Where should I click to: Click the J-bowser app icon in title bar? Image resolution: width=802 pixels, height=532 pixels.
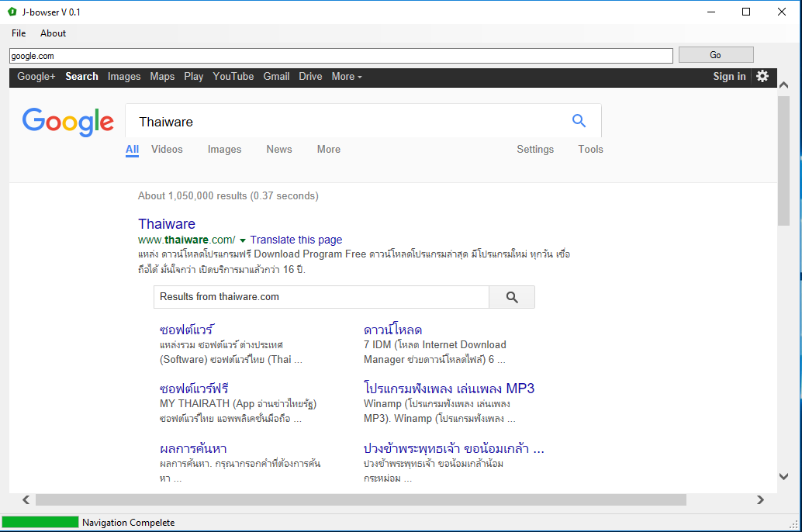12,12
